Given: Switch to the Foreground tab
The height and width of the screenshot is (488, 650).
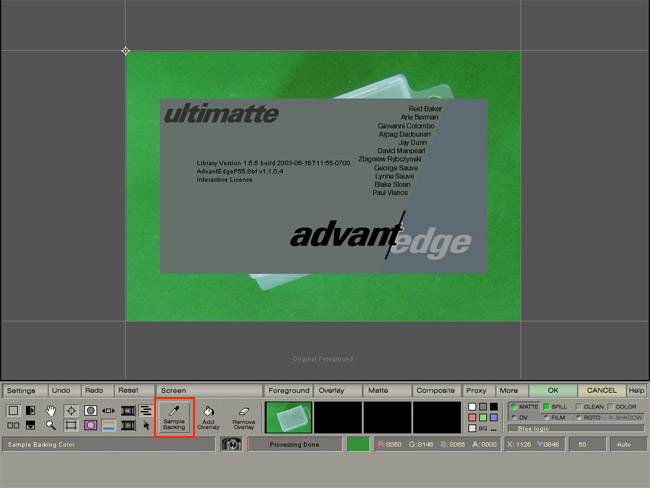Looking at the screenshot, I should pos(289,391).
